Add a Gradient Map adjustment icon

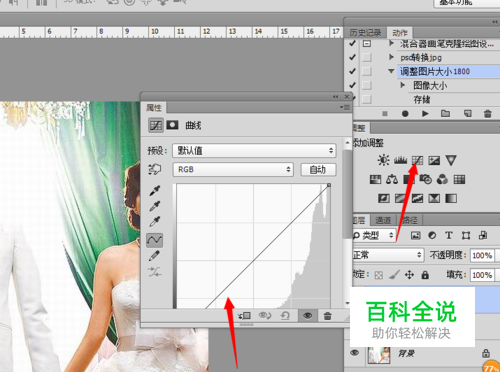tap(451, 199)
